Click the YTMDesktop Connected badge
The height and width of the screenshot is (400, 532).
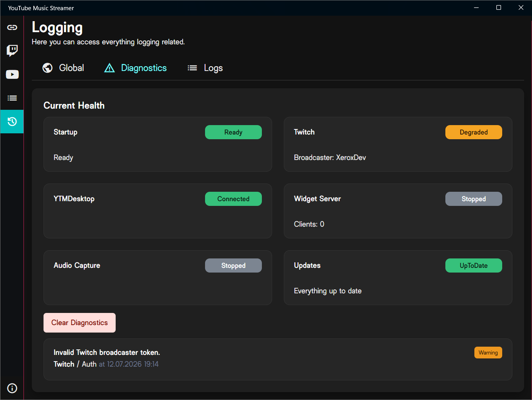[x=233, y=199]
